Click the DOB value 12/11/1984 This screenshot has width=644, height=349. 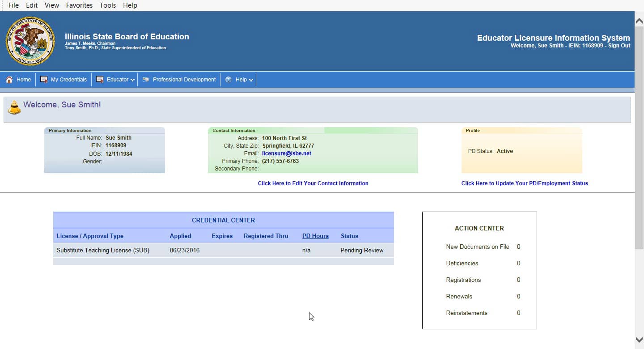(x=119, y=154)
